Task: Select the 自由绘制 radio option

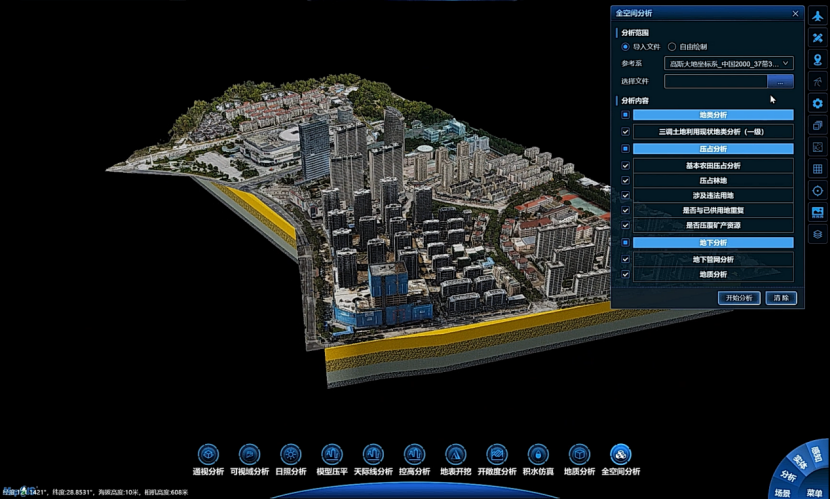Action: pos(672,47)
